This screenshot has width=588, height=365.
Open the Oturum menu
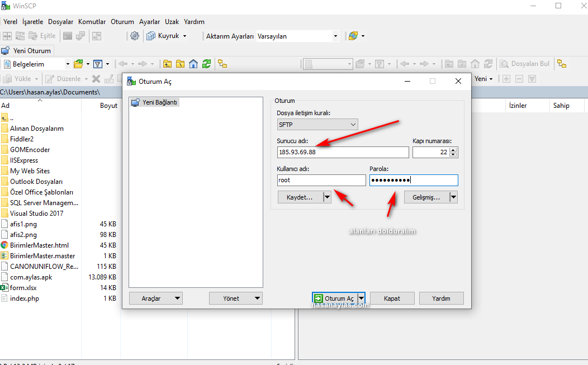[x=122, y=22]
